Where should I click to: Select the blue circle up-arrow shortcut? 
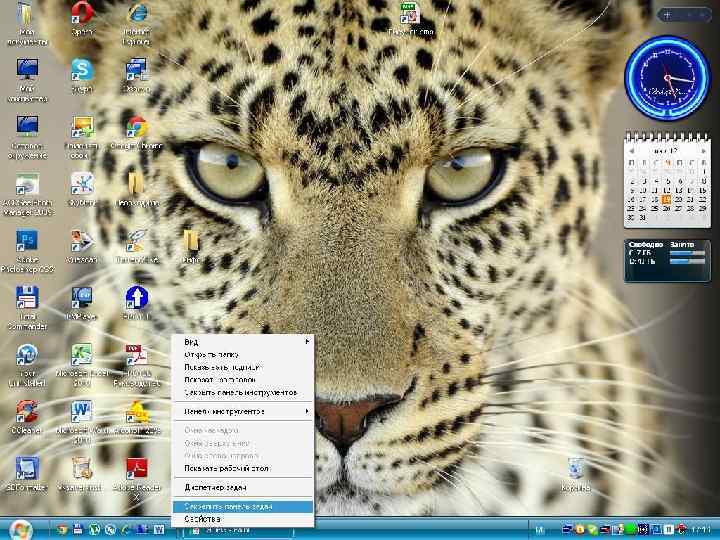pos(137,303)
